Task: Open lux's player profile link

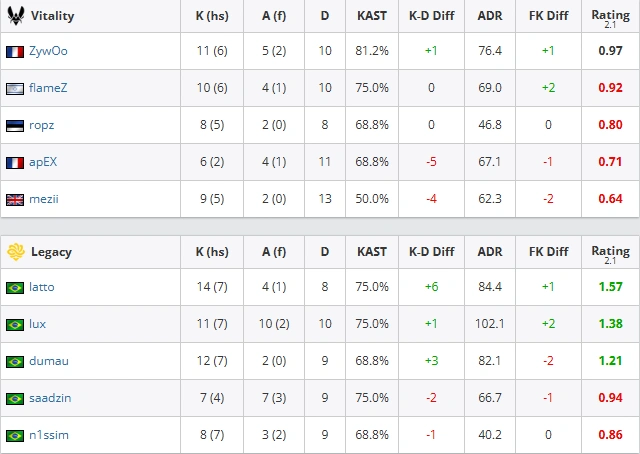Action: (x=37, y=324)
